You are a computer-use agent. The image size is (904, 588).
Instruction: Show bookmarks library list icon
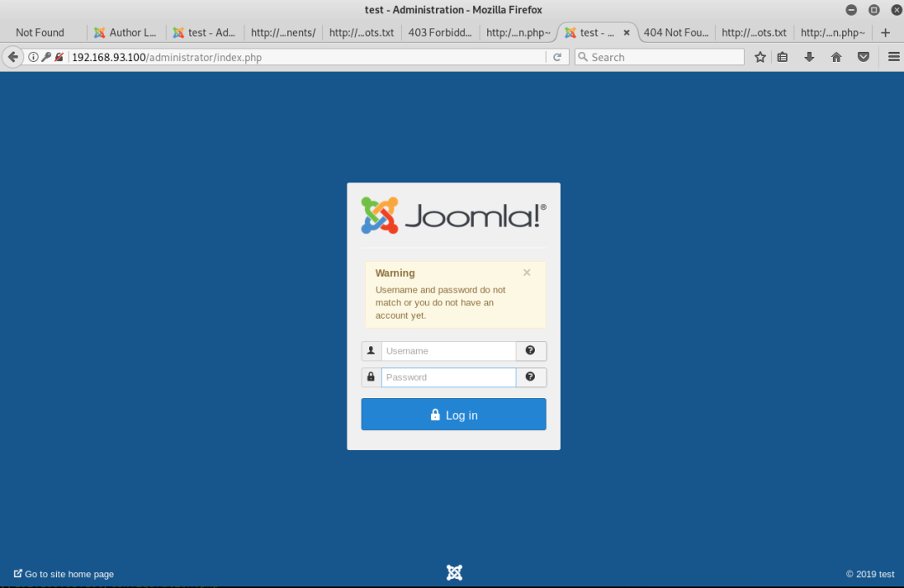click(783, 57)
